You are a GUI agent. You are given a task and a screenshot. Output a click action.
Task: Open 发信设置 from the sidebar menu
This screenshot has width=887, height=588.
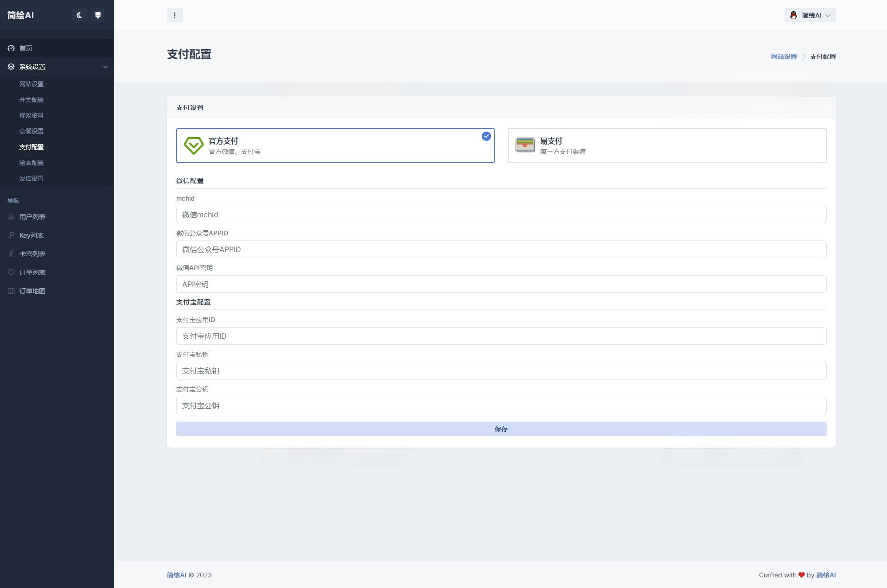pos(32,178)
